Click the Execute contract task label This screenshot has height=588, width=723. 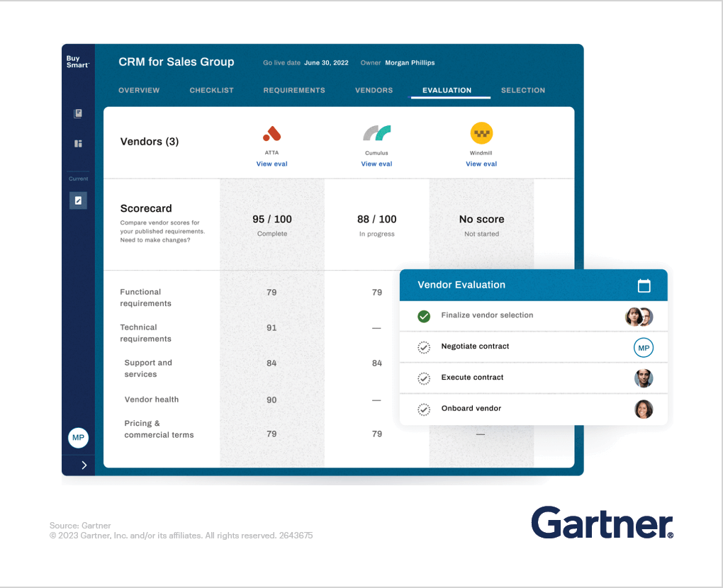(472, 377)
